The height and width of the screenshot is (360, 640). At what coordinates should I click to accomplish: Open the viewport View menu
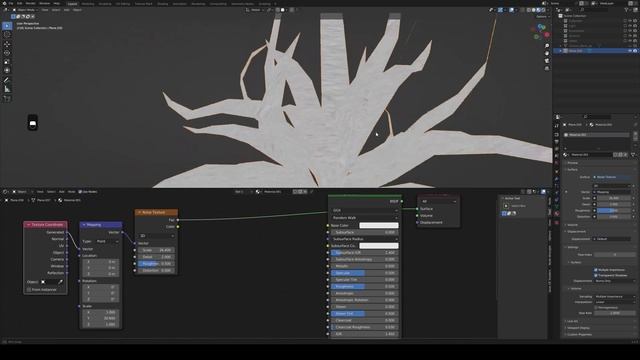pos(45,10)
